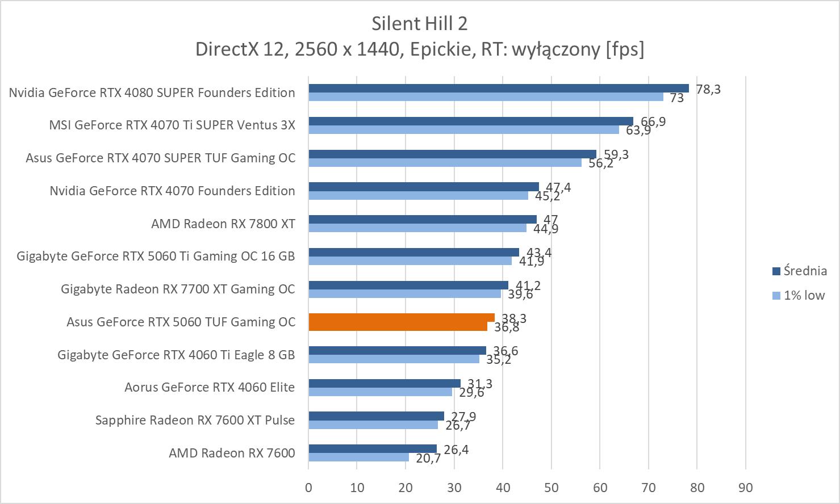Select the 1% low legend label
This screenshot has height=504, width=840.
804,295
